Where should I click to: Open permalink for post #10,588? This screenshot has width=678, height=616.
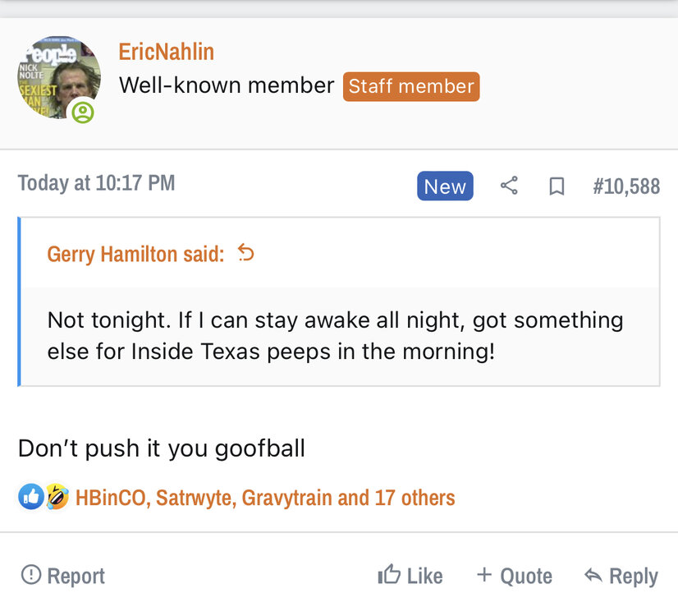pyautogui.click(x=626, y=186)
